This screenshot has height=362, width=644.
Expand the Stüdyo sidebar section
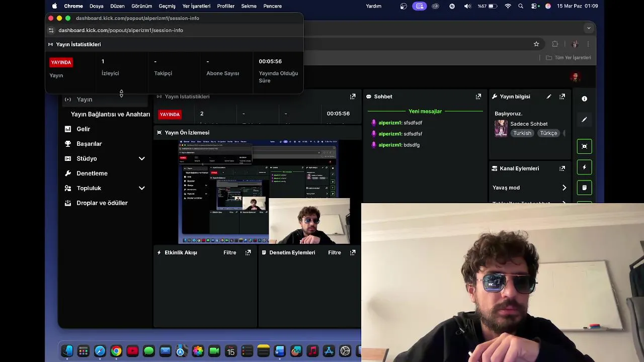(x=142, y=158)
